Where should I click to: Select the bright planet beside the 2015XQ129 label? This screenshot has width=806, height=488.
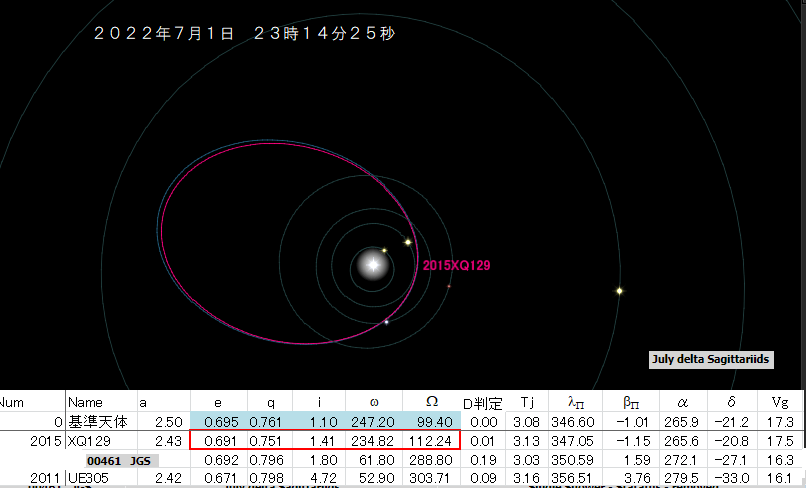click(x=408, y=242)
